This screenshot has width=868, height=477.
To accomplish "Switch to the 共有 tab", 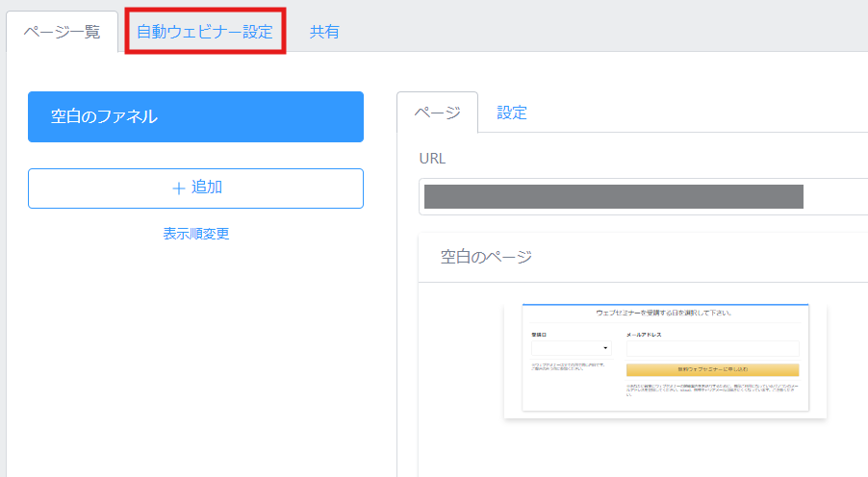I will [324, 32].
